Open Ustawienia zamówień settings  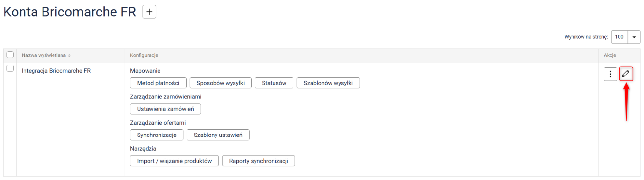(x=165, y=109)
